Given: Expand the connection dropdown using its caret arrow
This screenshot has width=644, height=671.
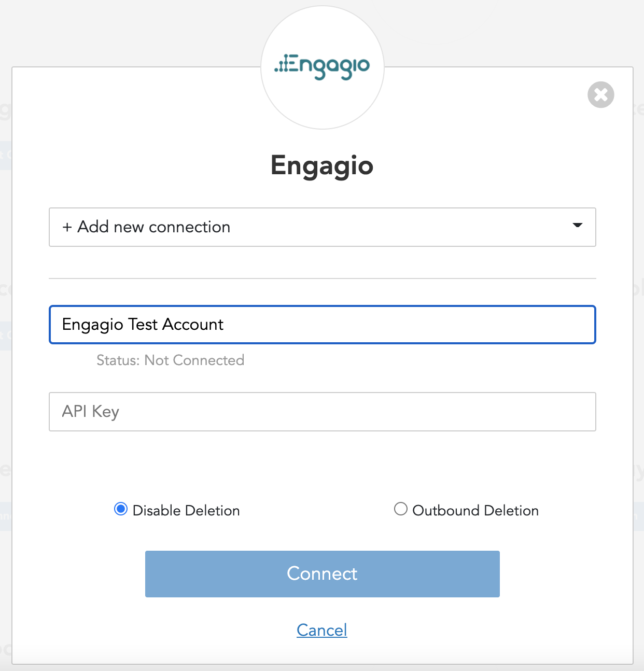Looking at the screenshot, I should point(577,226).
